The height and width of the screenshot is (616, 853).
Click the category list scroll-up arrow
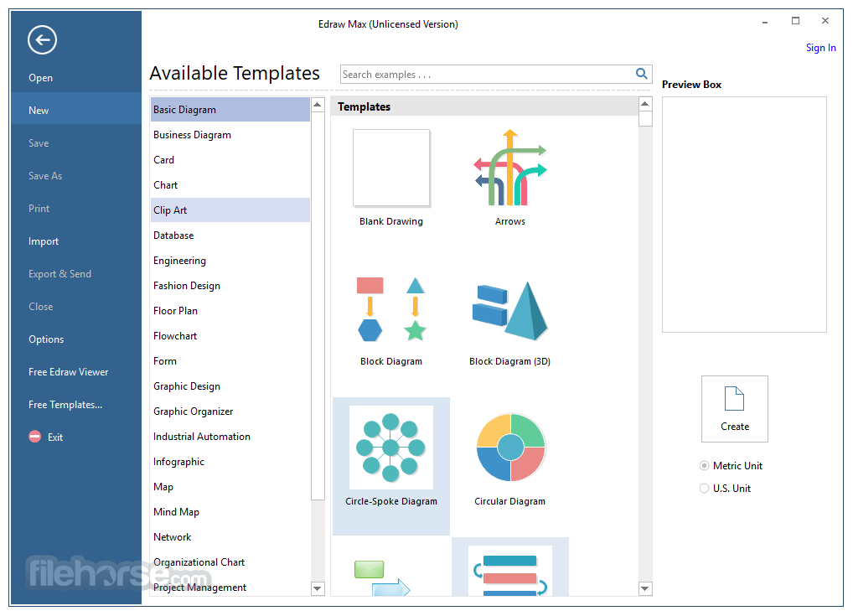tap(318, 105)
